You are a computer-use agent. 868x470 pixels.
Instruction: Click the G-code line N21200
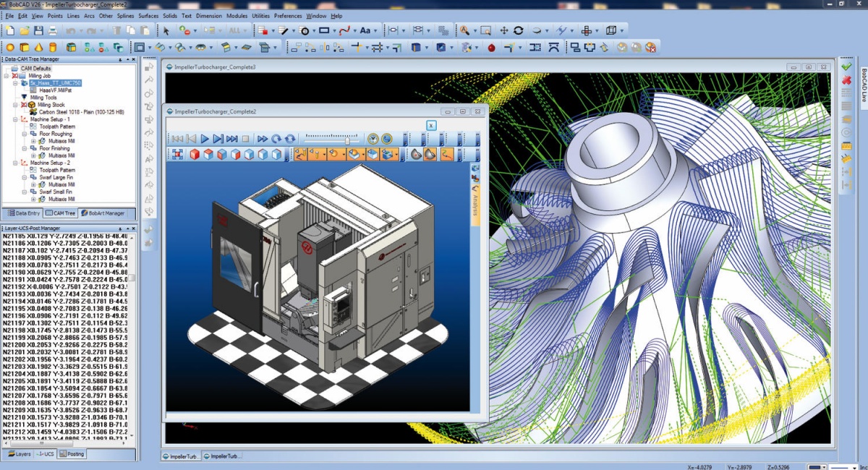(x=65, y=345)
